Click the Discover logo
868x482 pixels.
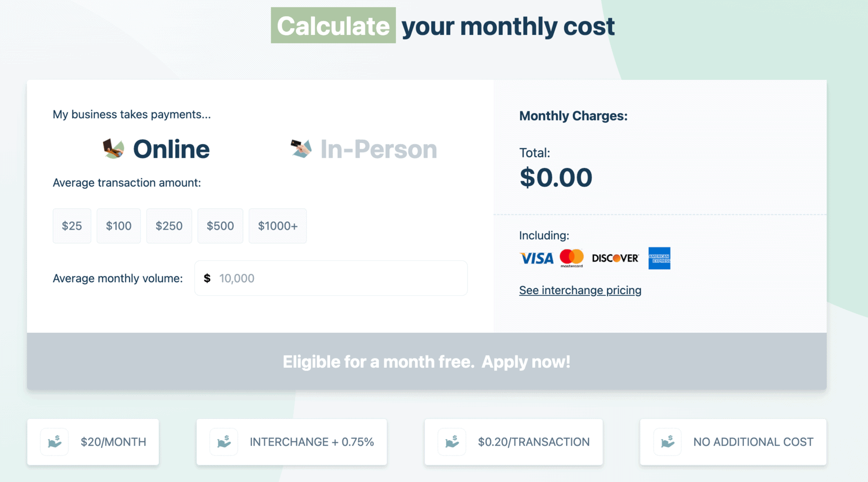pyautogui.click(x=615, y=258)
